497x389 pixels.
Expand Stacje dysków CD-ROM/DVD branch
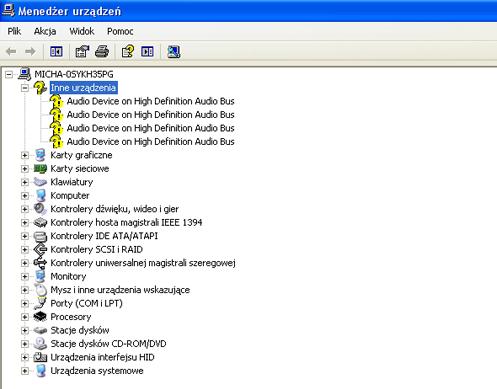point(25,344)
